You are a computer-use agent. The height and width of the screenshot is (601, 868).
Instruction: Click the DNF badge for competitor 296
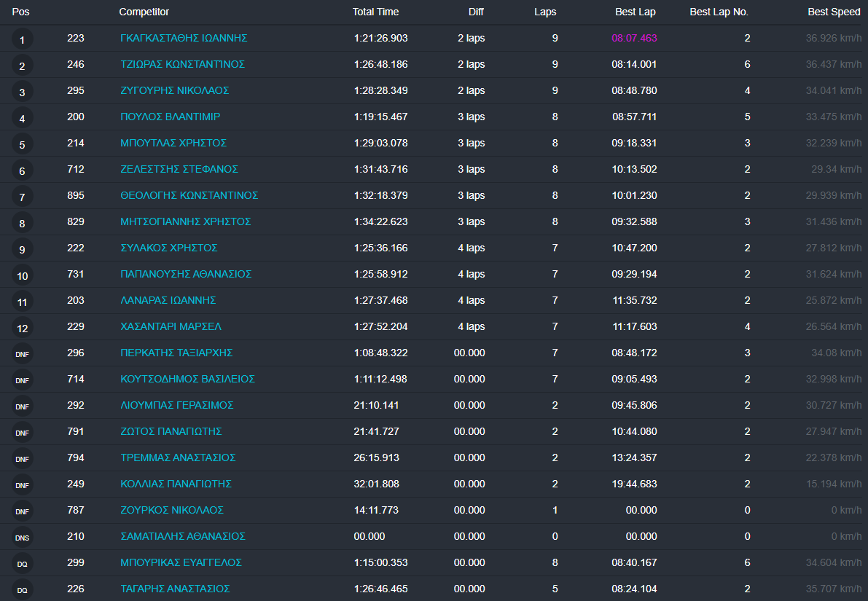tap(22, 354)
